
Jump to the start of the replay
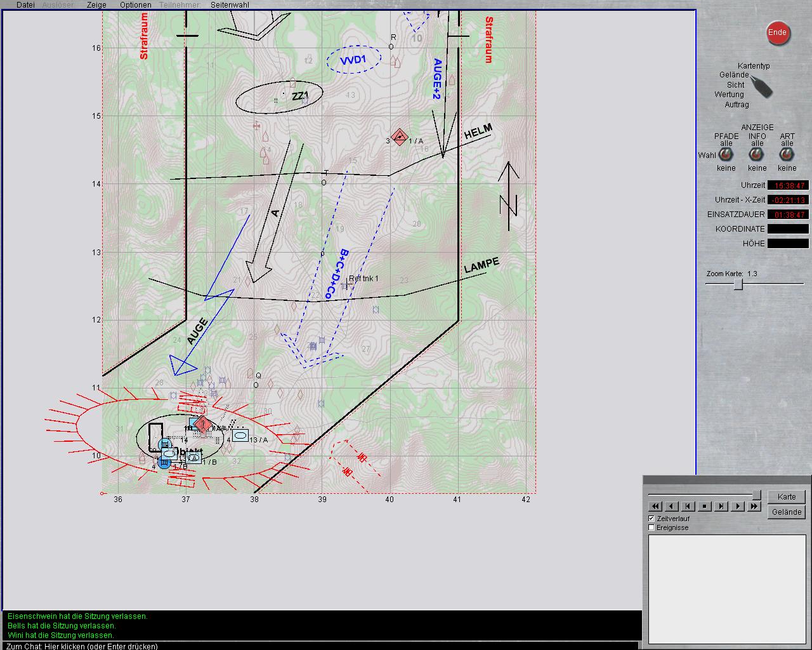688,507
